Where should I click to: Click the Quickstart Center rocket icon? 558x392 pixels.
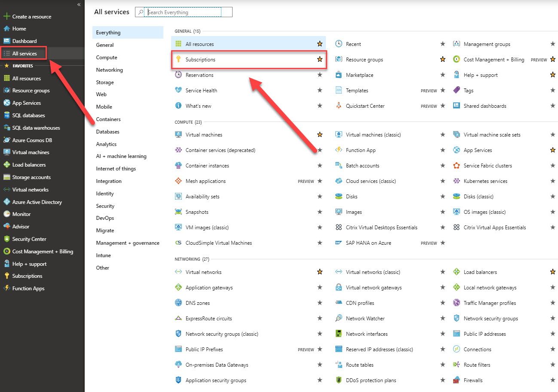[x=339, y=106]
